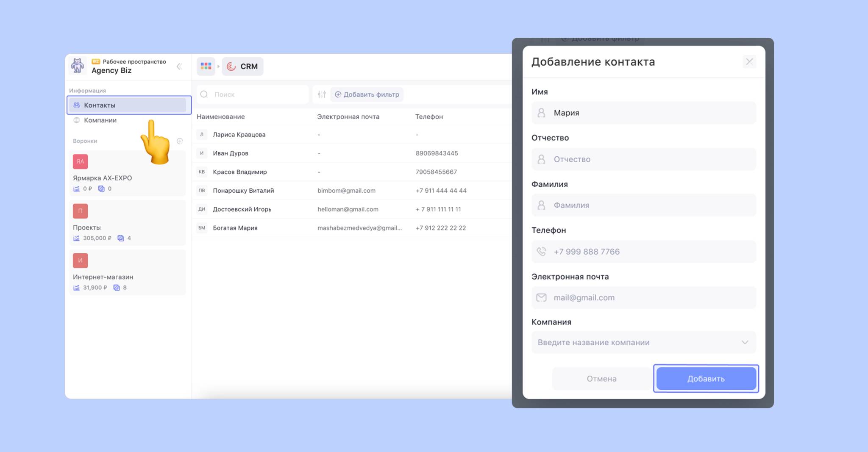Click the red П Проекты funnel badge
The image size is (868, 452).
tap(80, 211)
